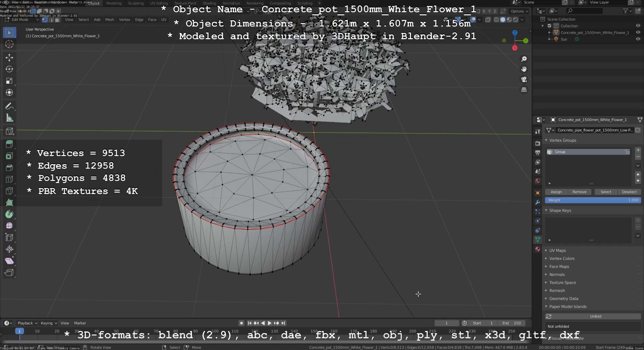
Task: Select the Select Box tool
Action: (9, 33)
